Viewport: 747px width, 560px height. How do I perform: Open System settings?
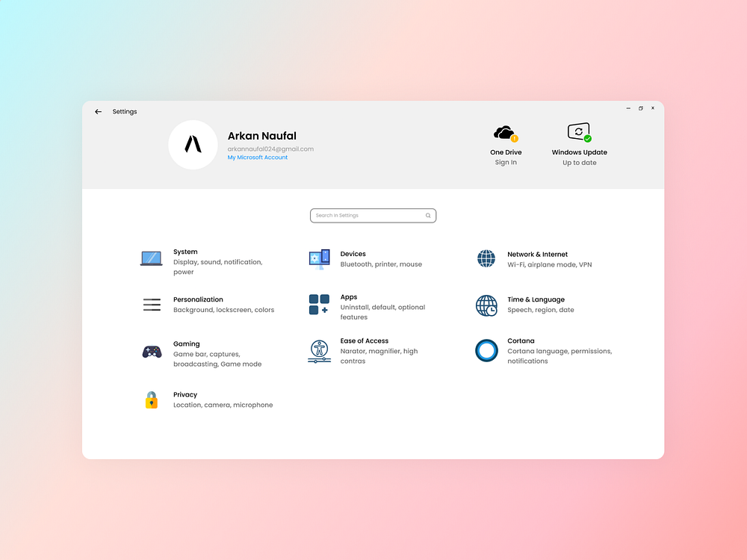point(185,252)
